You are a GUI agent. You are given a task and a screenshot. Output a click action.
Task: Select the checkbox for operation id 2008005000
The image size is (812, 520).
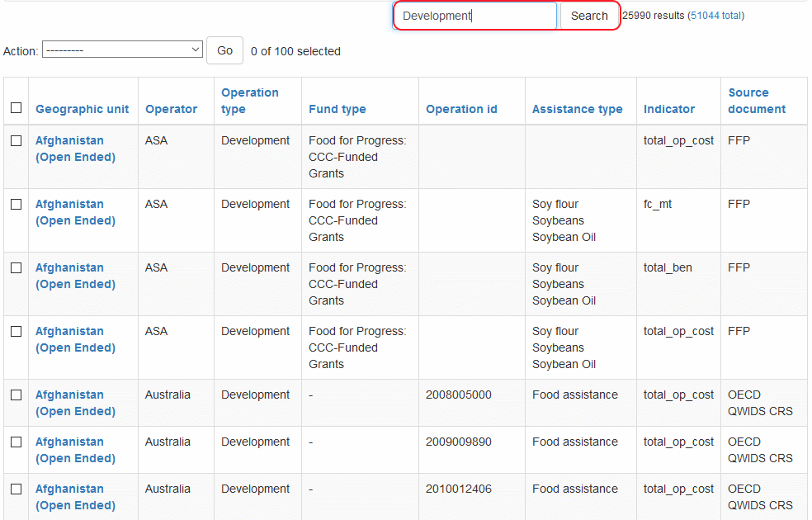[16, 395]
